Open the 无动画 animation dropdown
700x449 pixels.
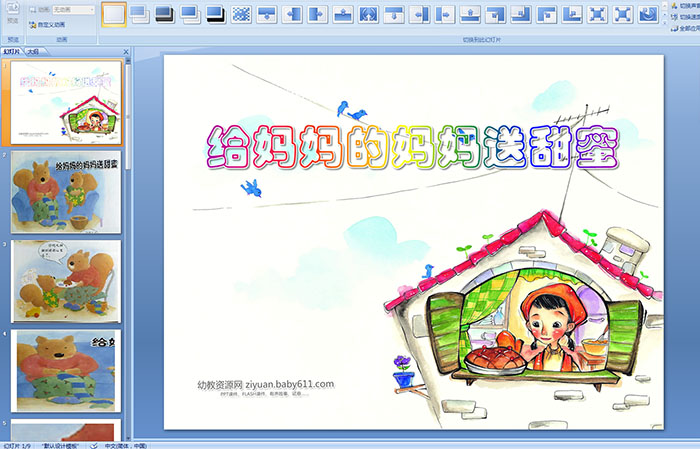coord(74,9)
